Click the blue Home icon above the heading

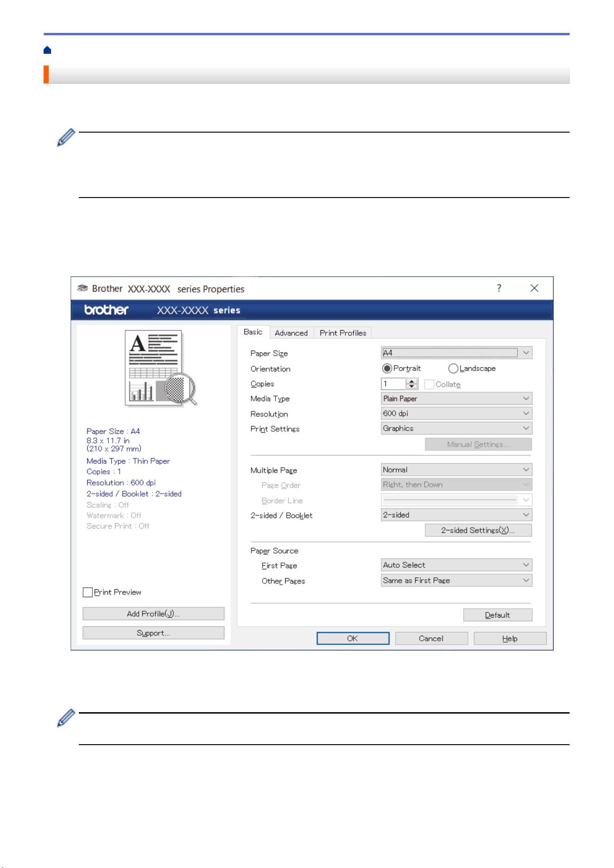47,50
